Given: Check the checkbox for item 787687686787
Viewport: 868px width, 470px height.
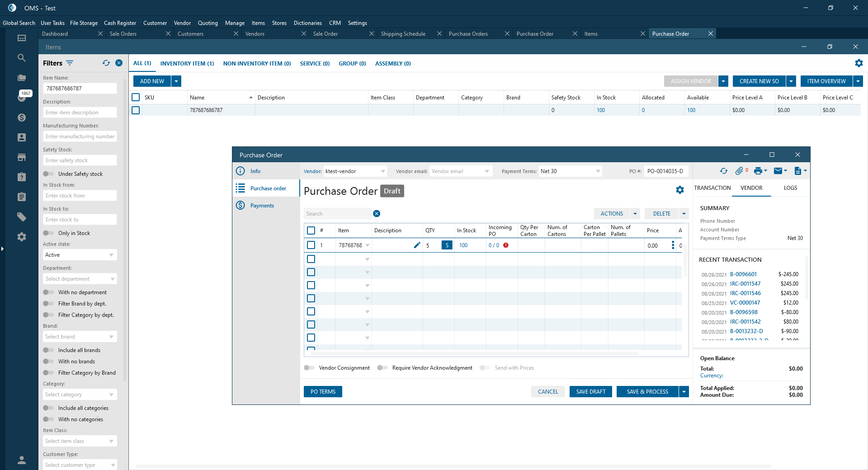Looking at the screenshot, I should (x=136, y=110).
